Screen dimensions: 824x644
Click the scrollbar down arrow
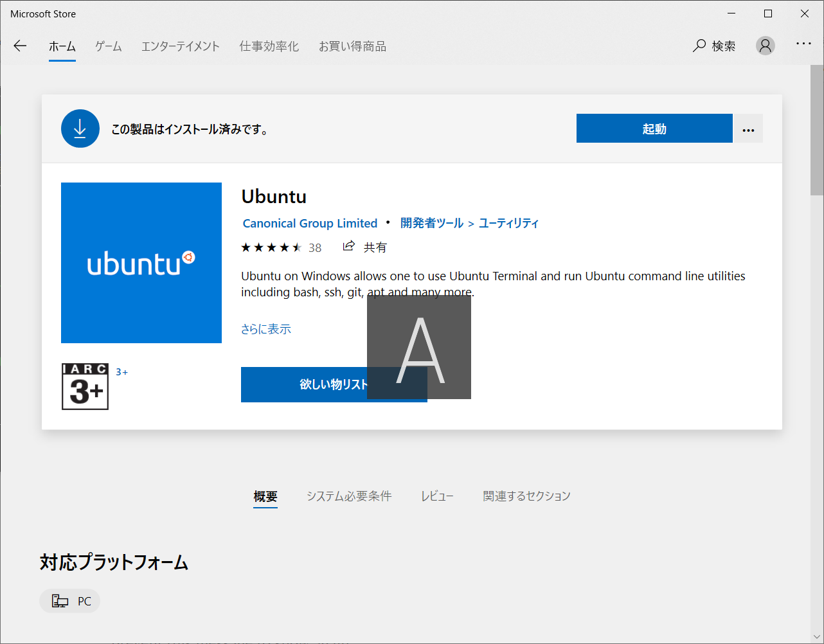click(817, 637)
